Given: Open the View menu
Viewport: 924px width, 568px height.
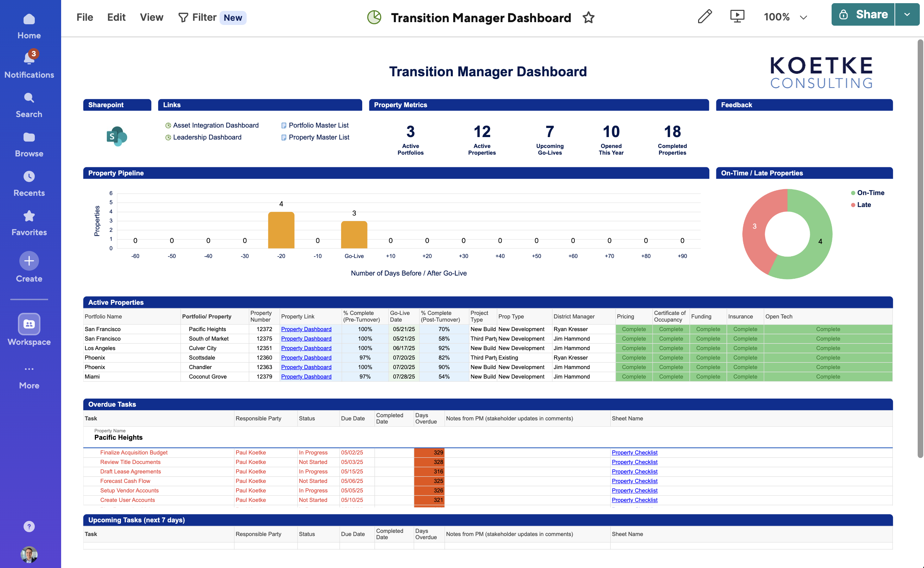Looking at the screenshot, I should [151, 17].
